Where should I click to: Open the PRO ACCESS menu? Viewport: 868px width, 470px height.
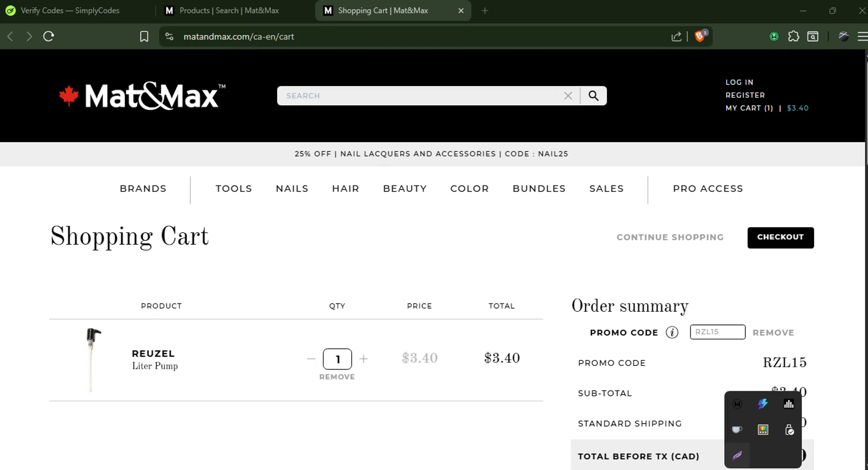tap(708, 188)
